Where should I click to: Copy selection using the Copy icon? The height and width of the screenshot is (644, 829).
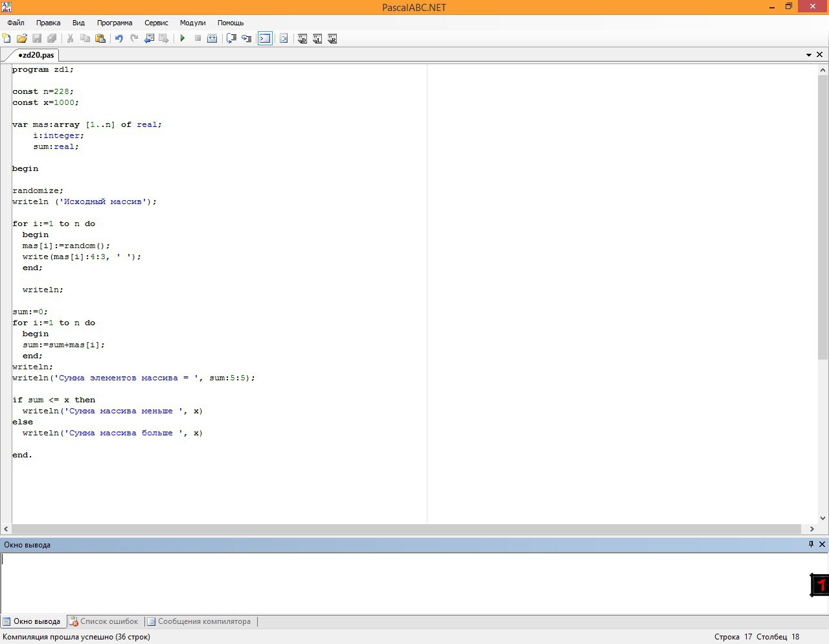pyautogui.click(x=85, y=39)
